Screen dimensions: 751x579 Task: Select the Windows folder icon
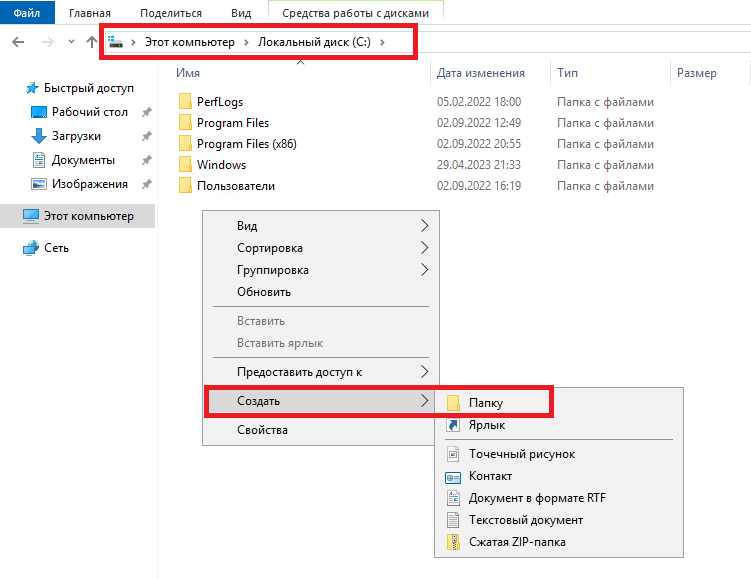point(185,165)
